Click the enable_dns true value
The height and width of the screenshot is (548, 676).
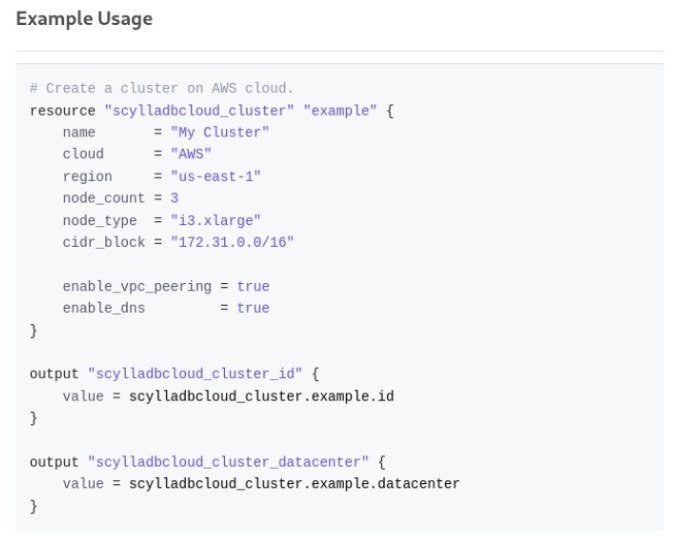click(253, 308)
